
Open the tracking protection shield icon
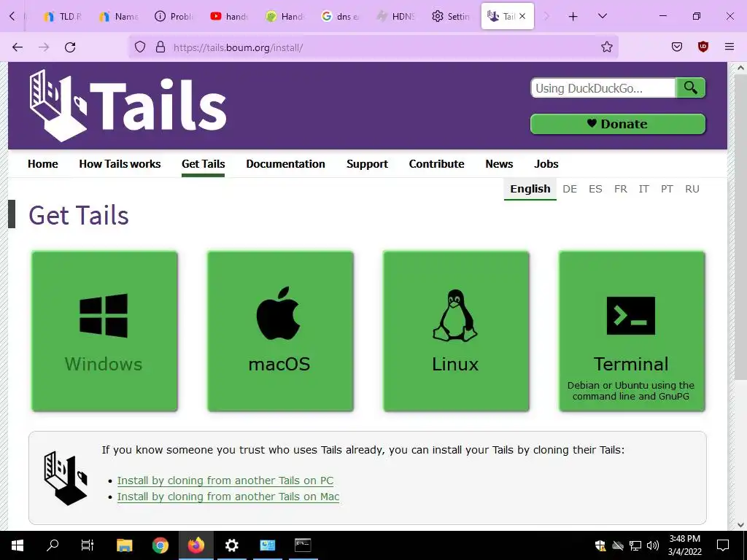click(139, 47)
